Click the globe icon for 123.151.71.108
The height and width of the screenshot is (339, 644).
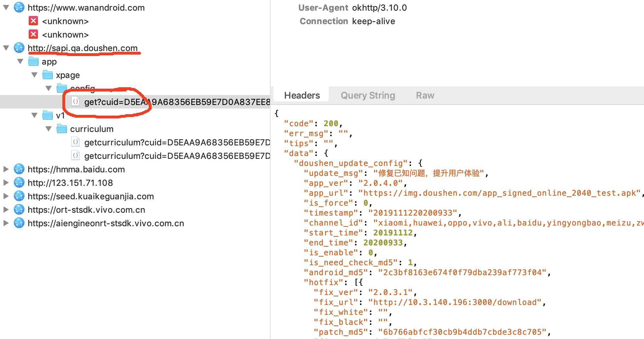point(19,183)
